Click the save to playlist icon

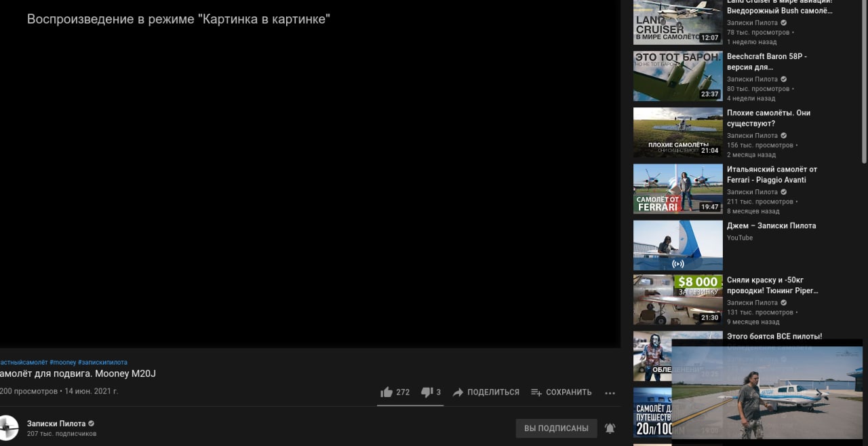536,392
